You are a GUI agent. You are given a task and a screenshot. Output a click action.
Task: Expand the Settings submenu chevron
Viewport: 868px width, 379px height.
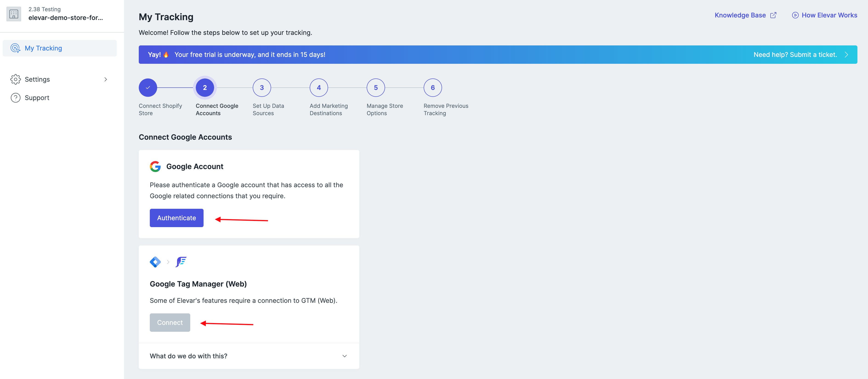[105, 79]
